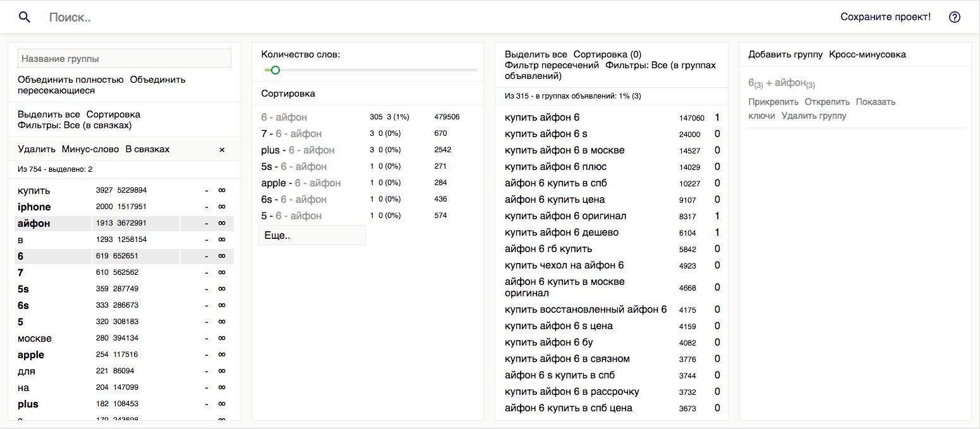Click Сохраните проект! link
The width and height of the screenshot is (980, 429).
[885, 17]
